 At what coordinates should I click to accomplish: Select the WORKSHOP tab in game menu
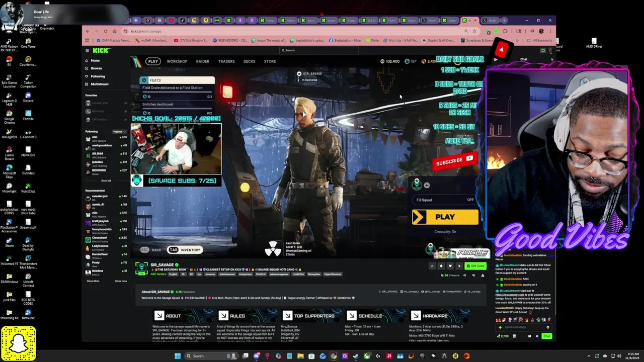click(x=177, y=61)
